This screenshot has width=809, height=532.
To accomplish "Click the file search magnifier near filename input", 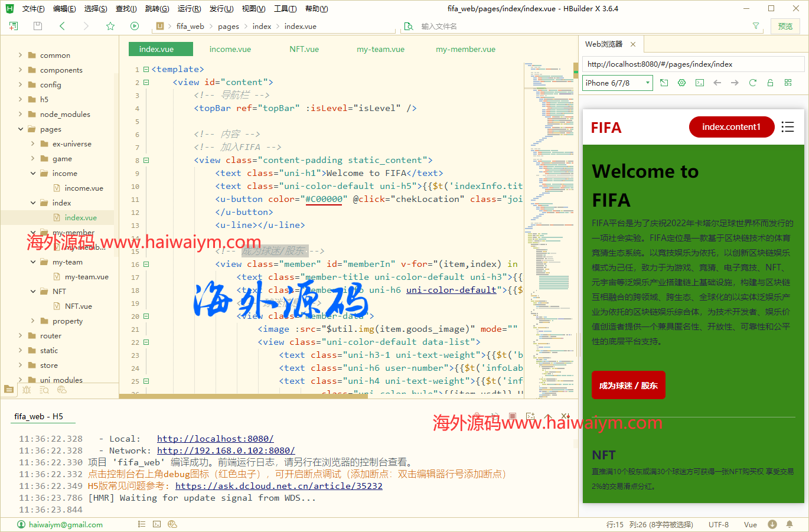I will coord(407,26).
